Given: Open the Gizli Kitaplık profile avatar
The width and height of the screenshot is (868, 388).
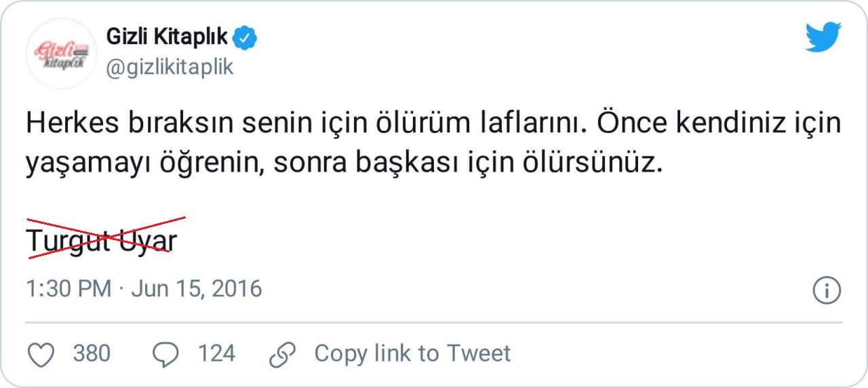Looking at the screenshot, I should 62,54.
